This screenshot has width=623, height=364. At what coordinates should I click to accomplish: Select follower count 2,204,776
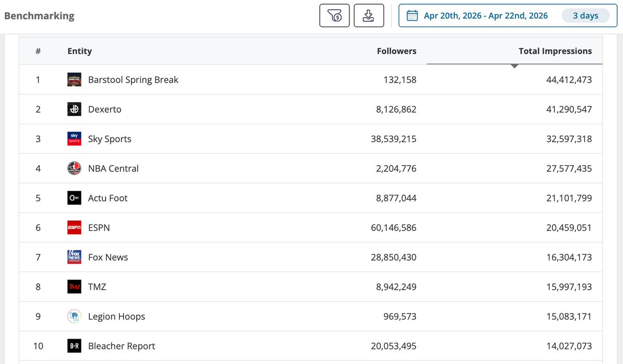395,168
